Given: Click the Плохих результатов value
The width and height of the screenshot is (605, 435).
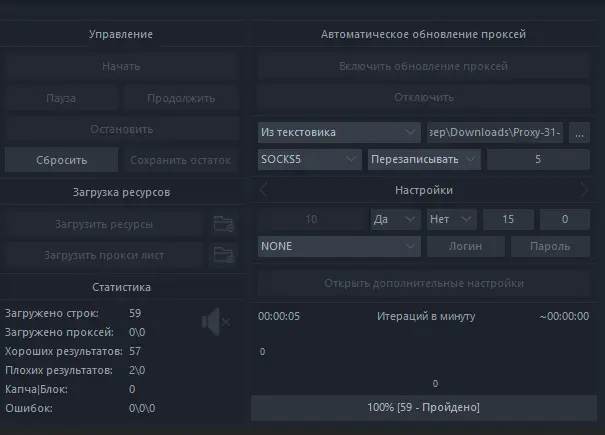Looking at the screenshot, I should 137,370.
